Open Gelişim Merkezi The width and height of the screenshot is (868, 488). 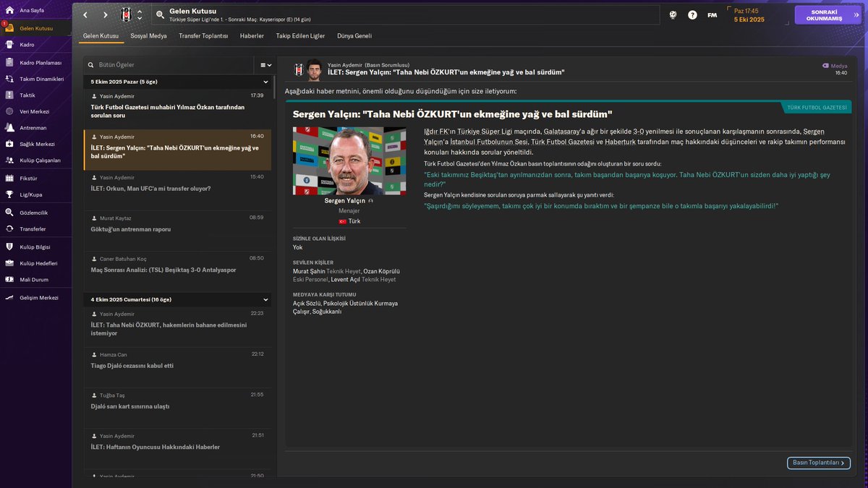click(36, 297)
